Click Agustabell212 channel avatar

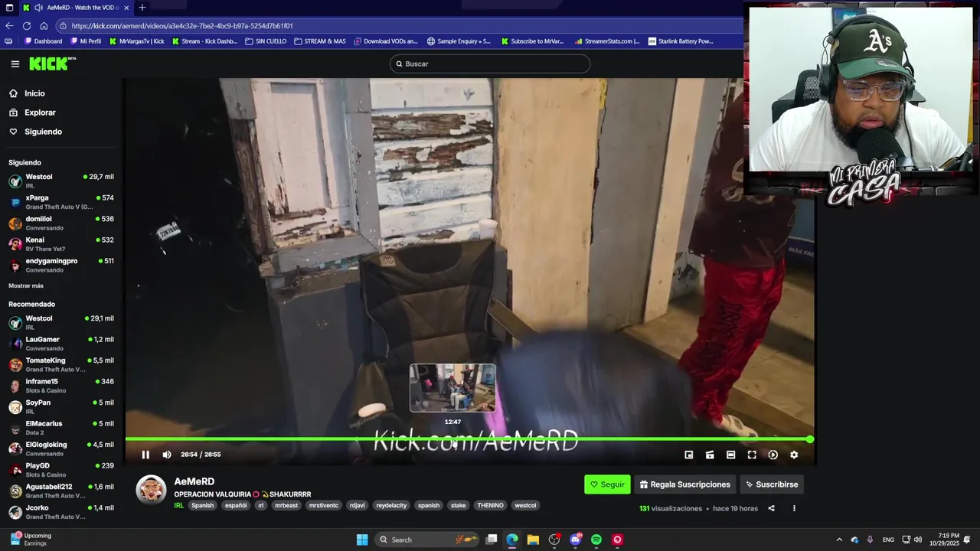(15, 491)
